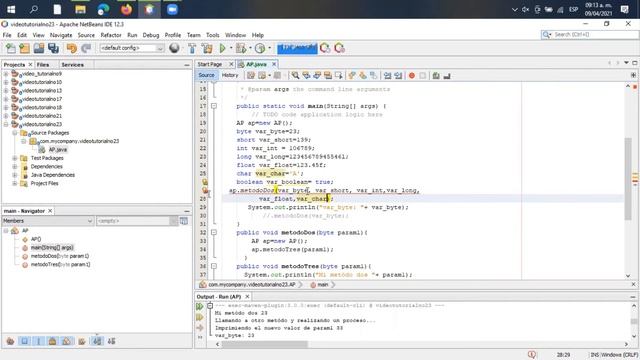Click the Run Project green play icon
The width and height of the screenshot is (640, 360).
(222, 48)
